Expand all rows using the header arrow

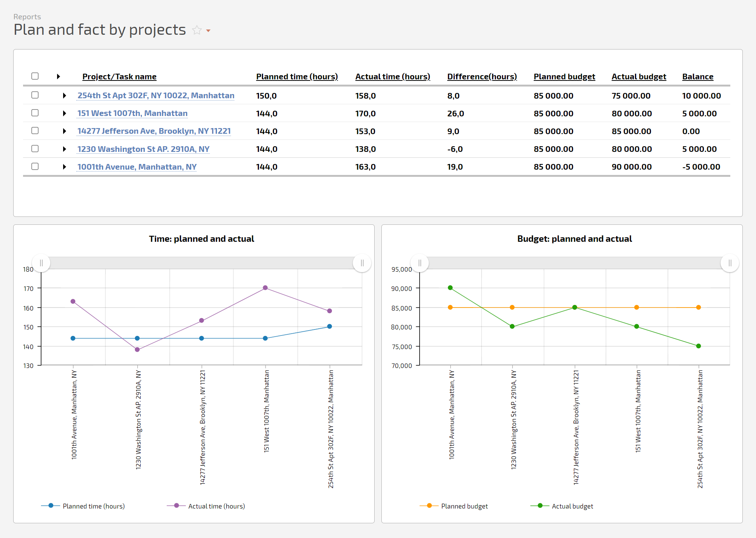(x=59, y=76)
